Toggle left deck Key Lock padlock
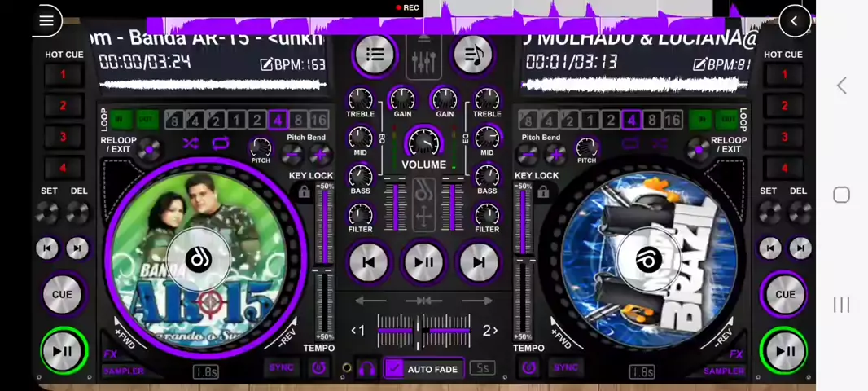Image resolution: width=868 pixels, height=391 pixels. click(x=304, y=192)
